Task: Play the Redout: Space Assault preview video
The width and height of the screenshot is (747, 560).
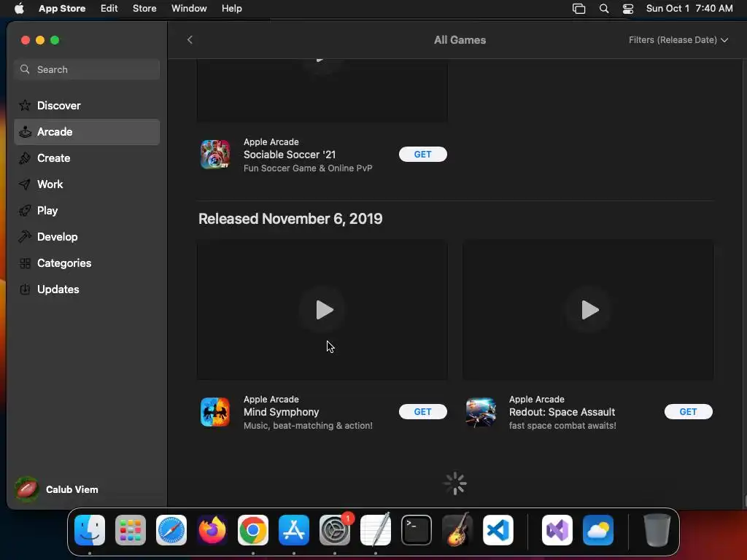Action: 588,310
